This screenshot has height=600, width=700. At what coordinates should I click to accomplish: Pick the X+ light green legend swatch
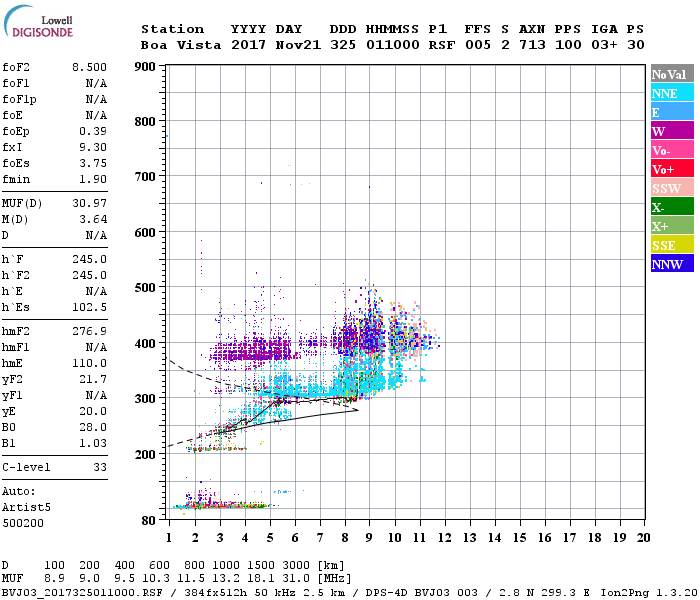point(672,226)
